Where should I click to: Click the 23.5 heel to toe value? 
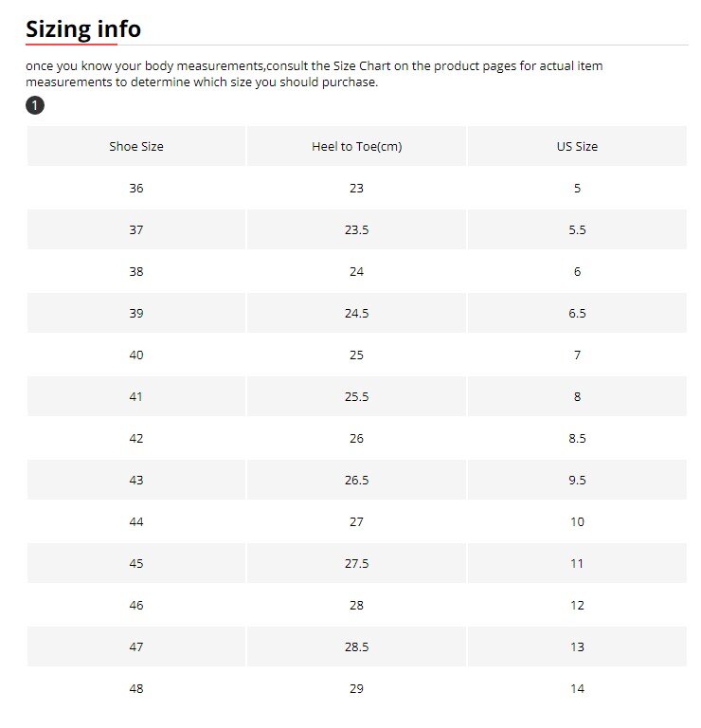point(356,230)
